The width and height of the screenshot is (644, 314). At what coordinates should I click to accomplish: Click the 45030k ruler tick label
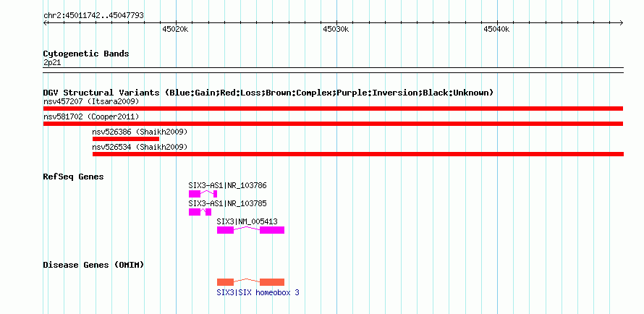(x=336, y=29)
